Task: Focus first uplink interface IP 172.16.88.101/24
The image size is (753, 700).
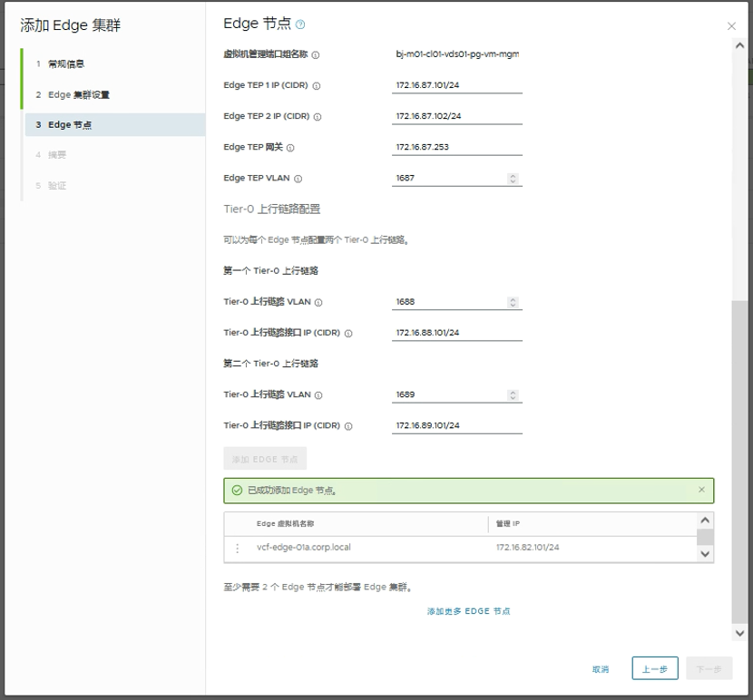Action: coord(457,333)
